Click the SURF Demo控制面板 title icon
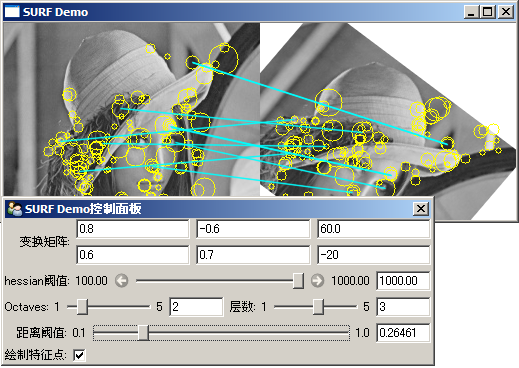This screenshot has width=519, height=368. (x=15, y=209)
